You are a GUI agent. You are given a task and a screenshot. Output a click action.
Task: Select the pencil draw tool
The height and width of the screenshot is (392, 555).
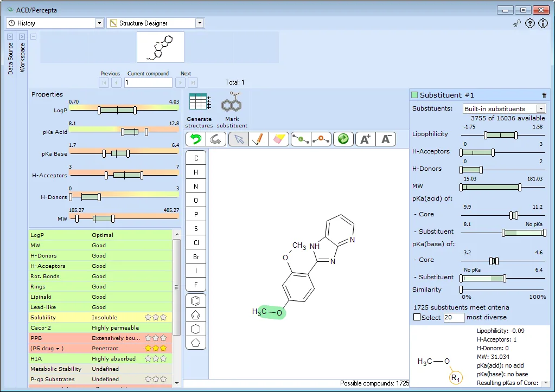[259, 139]
